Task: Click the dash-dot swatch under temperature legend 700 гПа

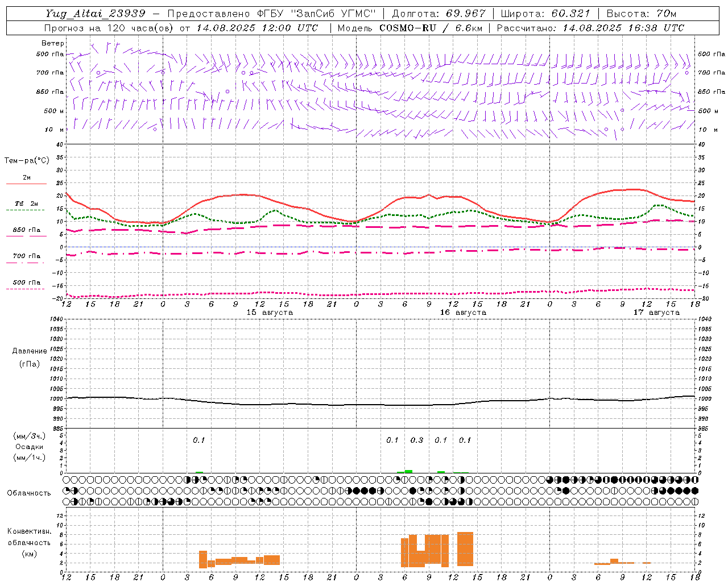Action: tap(25, 263)
